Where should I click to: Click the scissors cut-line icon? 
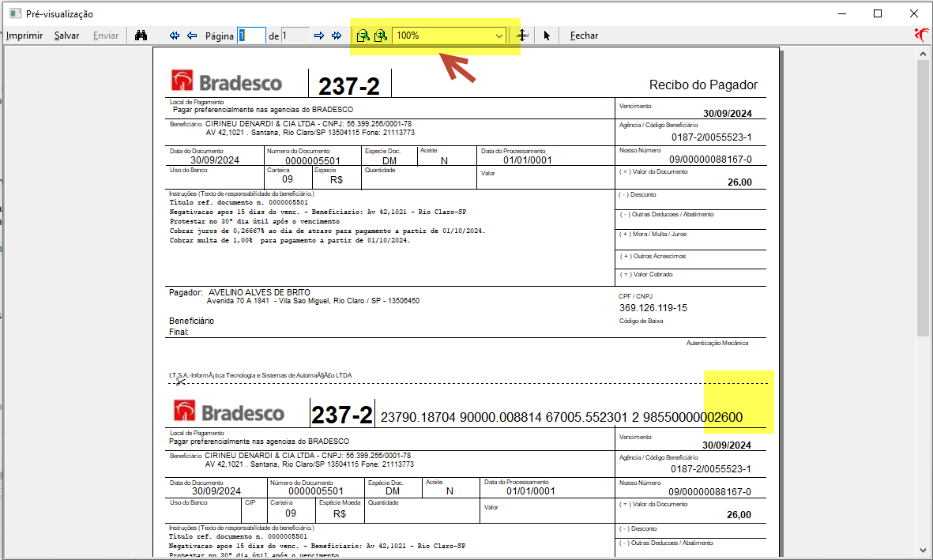180,381
